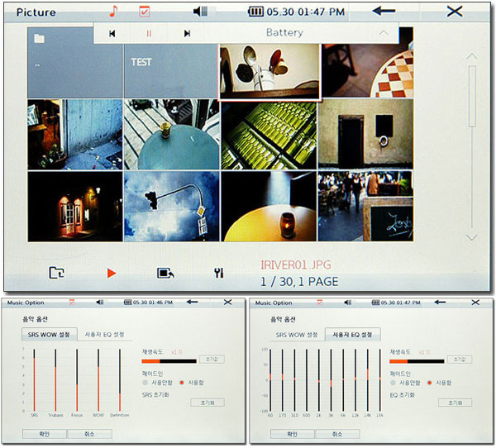The image size is (496, 448).
Task: Select the '사용자 EQ 설정' tab in the EQ panel
Action: pyautogui.click(x=352, y=335)
